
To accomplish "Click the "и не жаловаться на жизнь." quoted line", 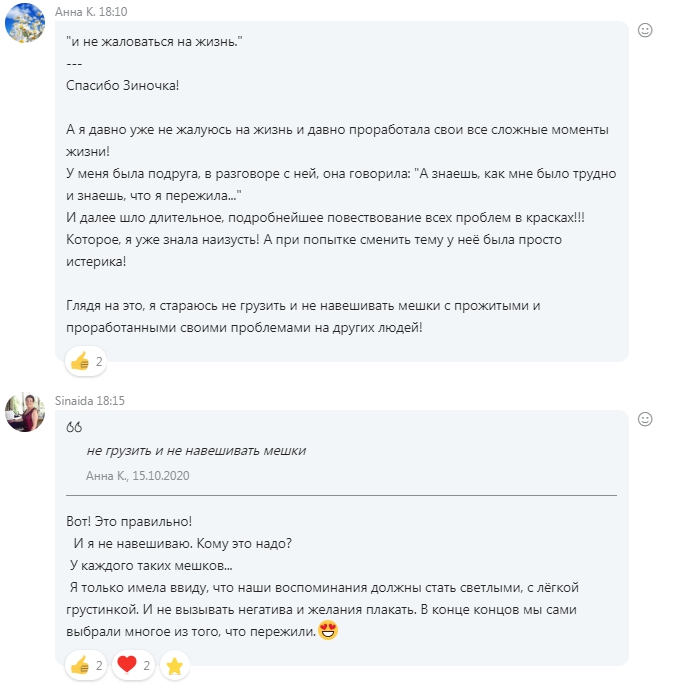I will click(154, 42).
